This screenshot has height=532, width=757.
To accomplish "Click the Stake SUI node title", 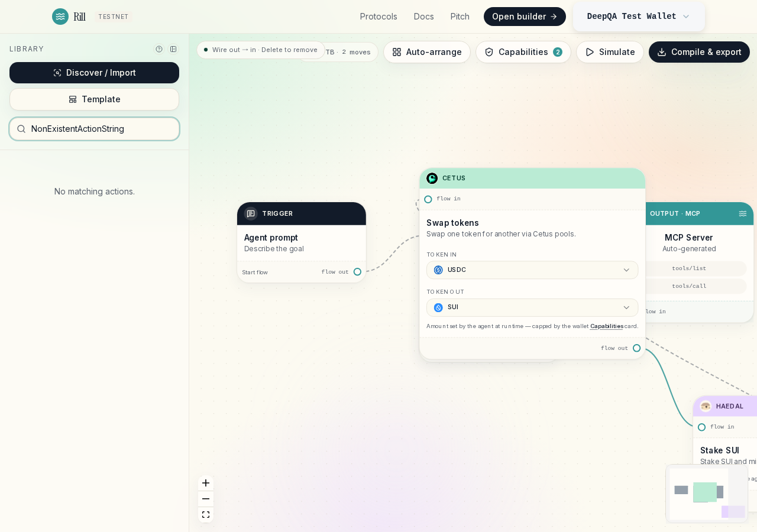I will coord(720,450).
